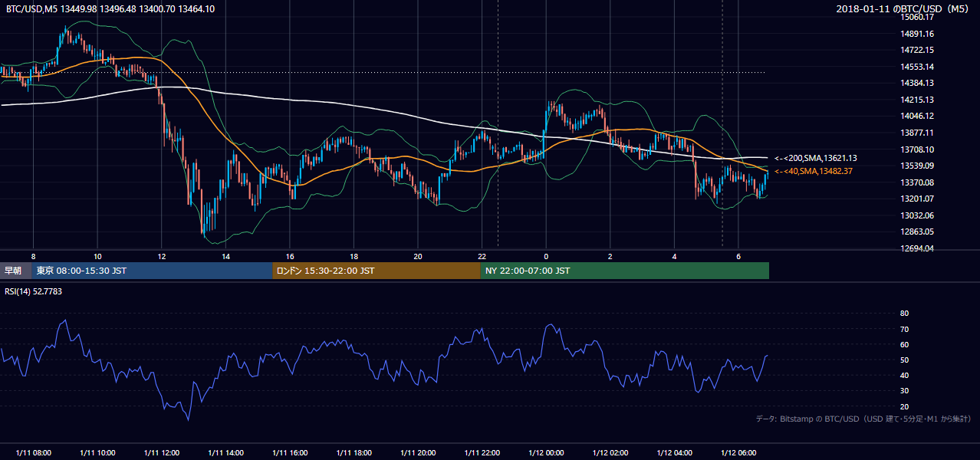
Task: Click hour label 12 under the price chart
Action: [161, 256]
